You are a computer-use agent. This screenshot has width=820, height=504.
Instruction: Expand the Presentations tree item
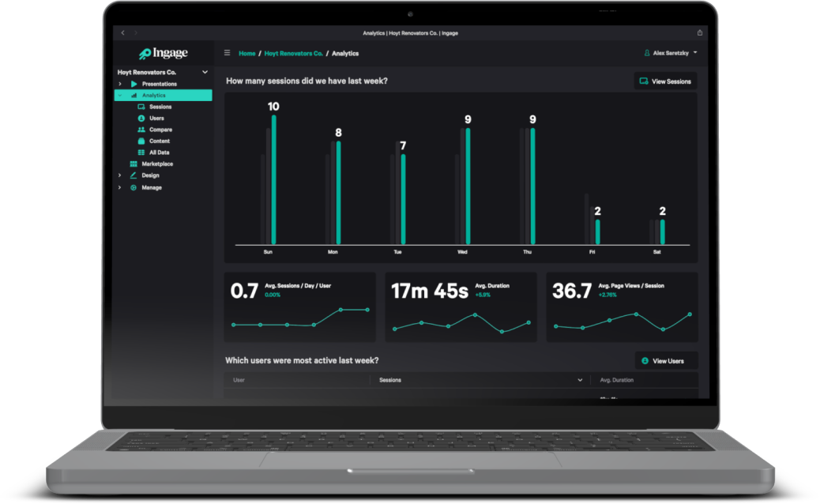tap(120, 84)
